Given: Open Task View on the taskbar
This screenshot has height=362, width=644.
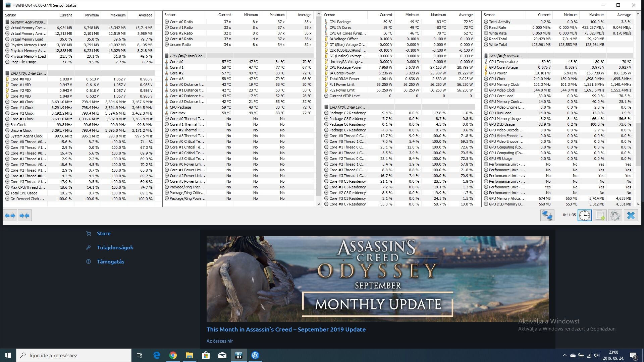Looking at the screenshot, I should [140, 355].
